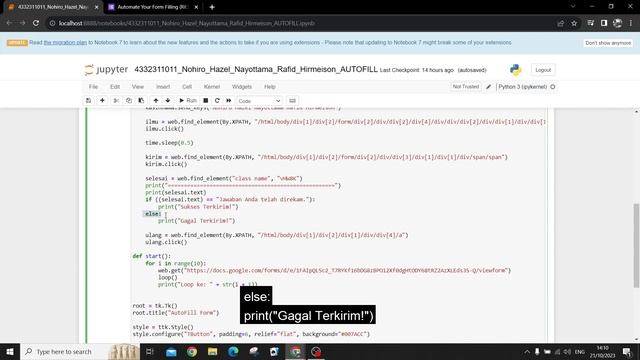Open the Cell menu
Viewport: 640px width, 360px height.
click(187, 87)
